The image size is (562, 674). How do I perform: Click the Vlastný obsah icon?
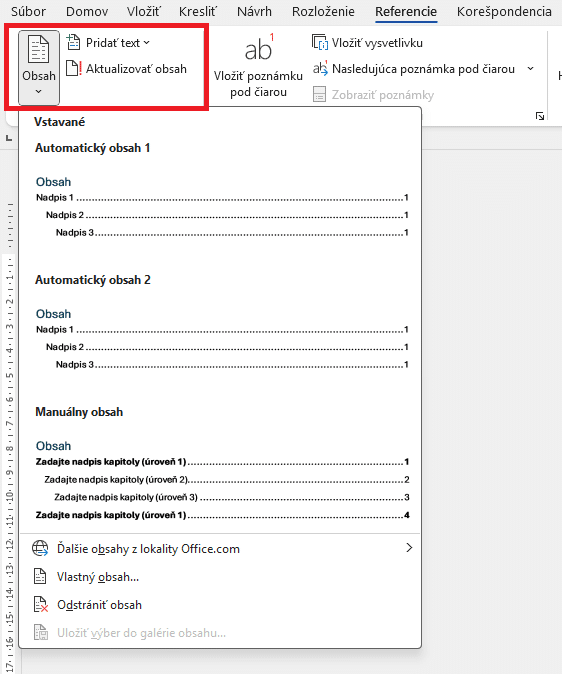coord(40,576)
